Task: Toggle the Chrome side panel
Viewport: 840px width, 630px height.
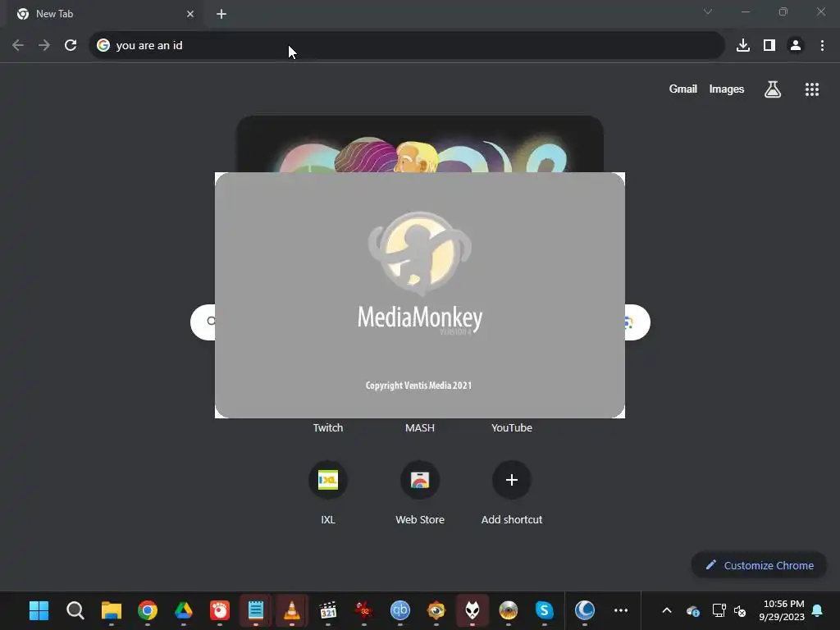Action: (x=769, y=46)
